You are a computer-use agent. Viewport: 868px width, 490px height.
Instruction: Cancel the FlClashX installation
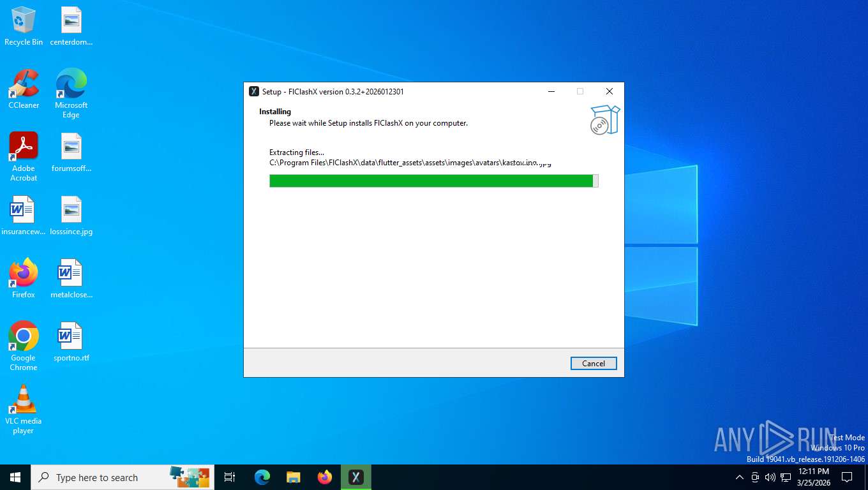[594, 363]
